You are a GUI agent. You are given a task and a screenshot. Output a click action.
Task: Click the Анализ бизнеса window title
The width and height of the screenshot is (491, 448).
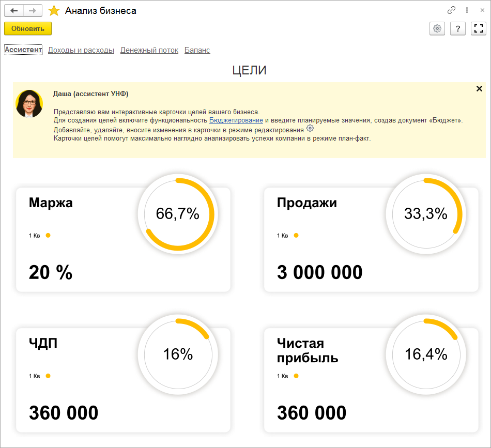[100, 11]
